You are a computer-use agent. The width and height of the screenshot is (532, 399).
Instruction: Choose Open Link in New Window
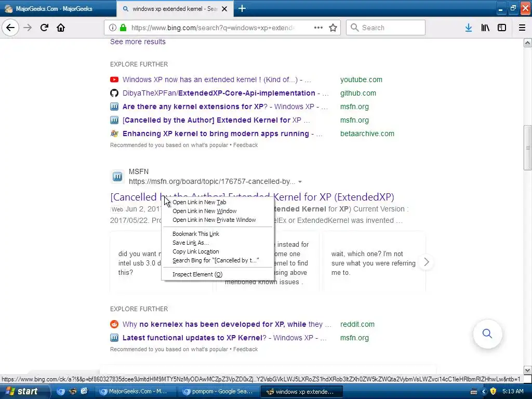(x=204, y=211)
